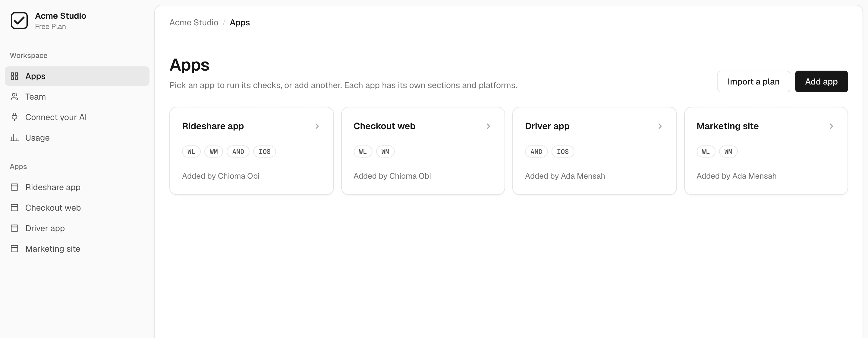Open Marketing site from sidebar list
868x338 pixels.
[x=77, y=249]
